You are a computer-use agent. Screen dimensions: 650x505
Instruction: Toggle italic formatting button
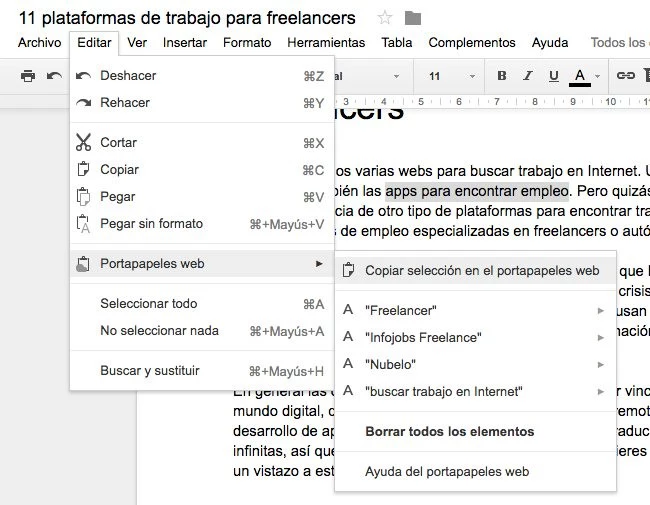[528, 76]
